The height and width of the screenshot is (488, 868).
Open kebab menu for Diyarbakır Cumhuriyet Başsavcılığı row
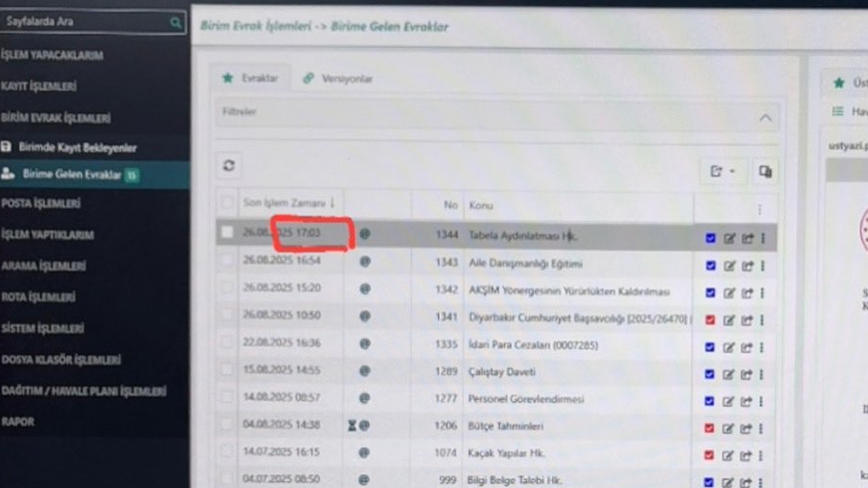[x=763, y=321]
